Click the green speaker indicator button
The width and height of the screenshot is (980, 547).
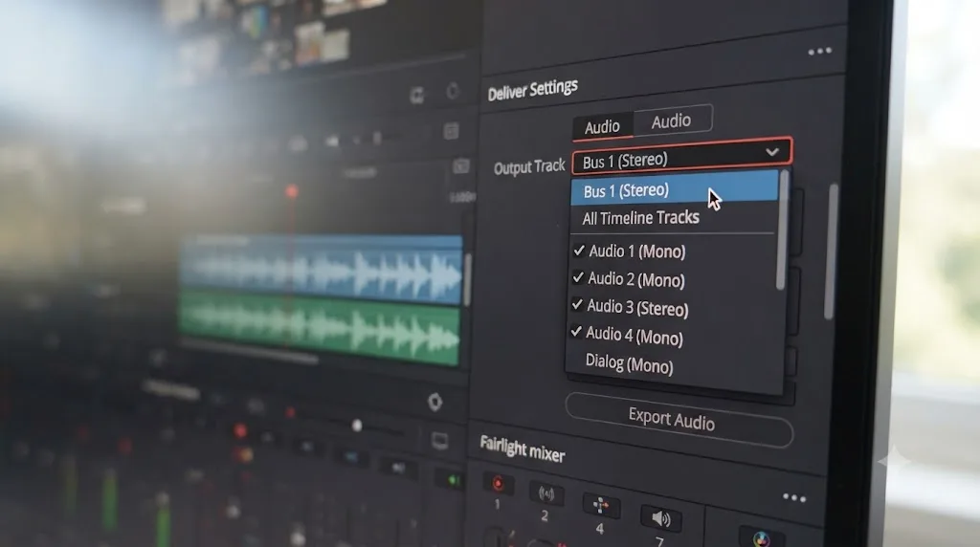pyautogui.click(x=453, y=480)
